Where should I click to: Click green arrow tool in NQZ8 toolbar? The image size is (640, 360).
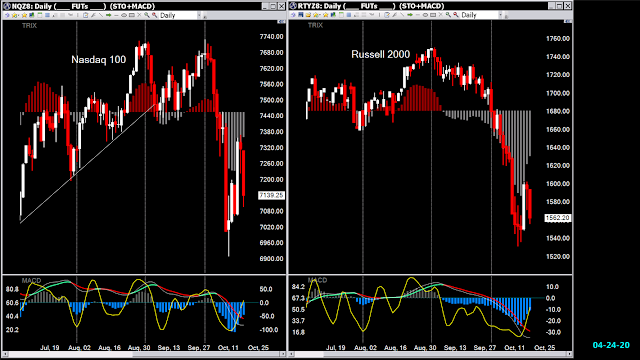coord(108,15)
